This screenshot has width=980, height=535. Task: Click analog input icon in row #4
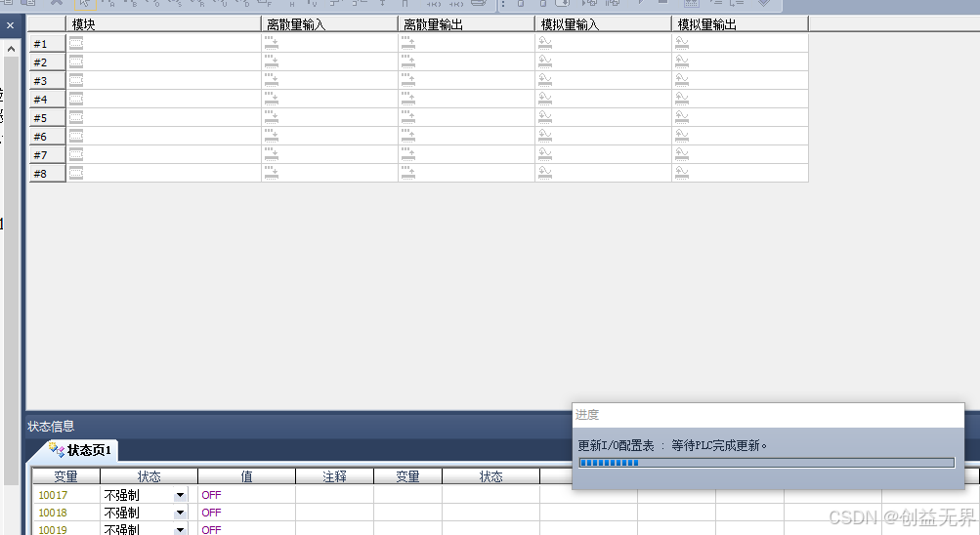[x=545, y=99]
